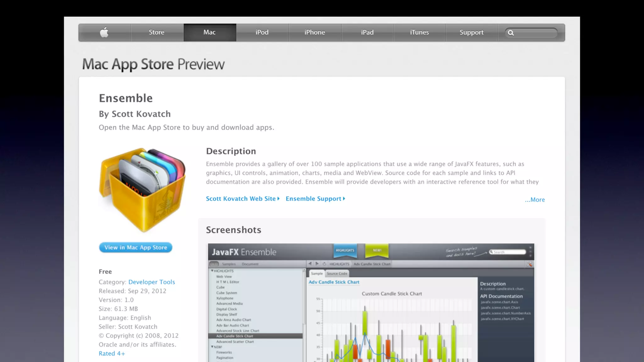This screenshot has width=644, height=362.
Task: Select Display Shelf in the samples tree
Action: coord(226,314)
